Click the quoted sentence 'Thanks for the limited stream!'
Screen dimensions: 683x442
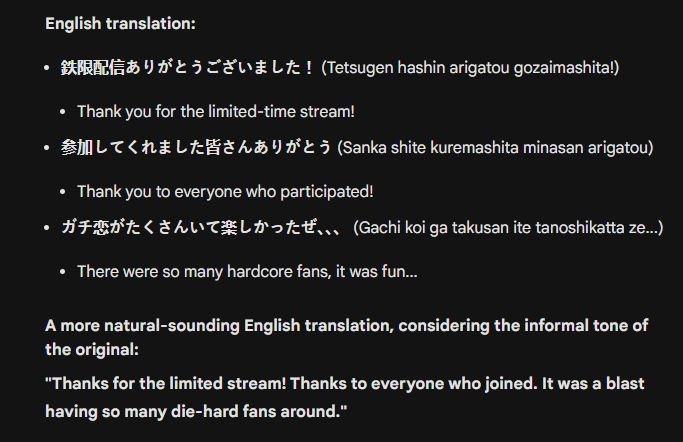coord(166,384)
